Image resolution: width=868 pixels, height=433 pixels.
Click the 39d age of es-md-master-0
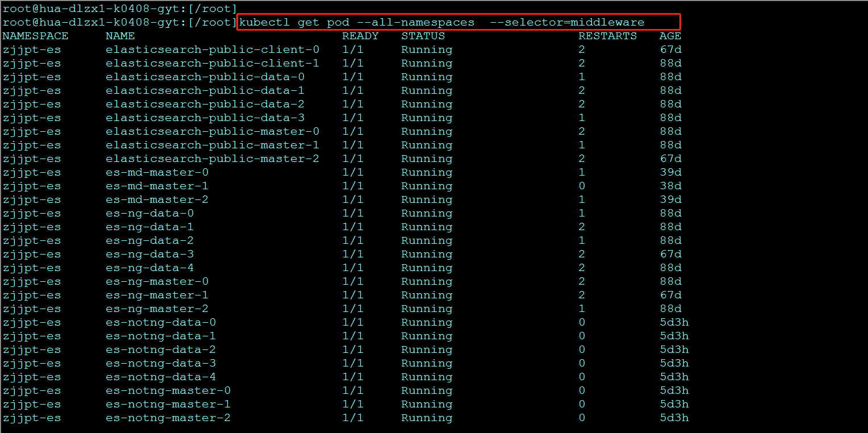pos(670,172)
